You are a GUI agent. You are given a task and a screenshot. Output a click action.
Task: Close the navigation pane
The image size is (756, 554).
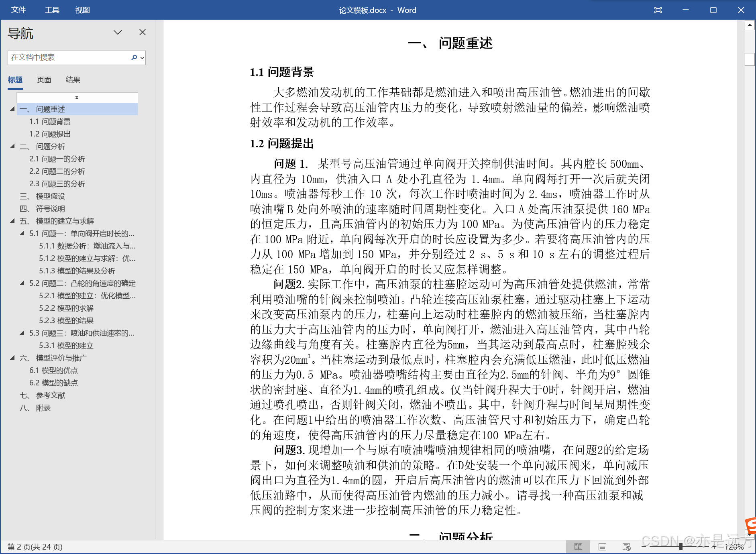[143, 32]
